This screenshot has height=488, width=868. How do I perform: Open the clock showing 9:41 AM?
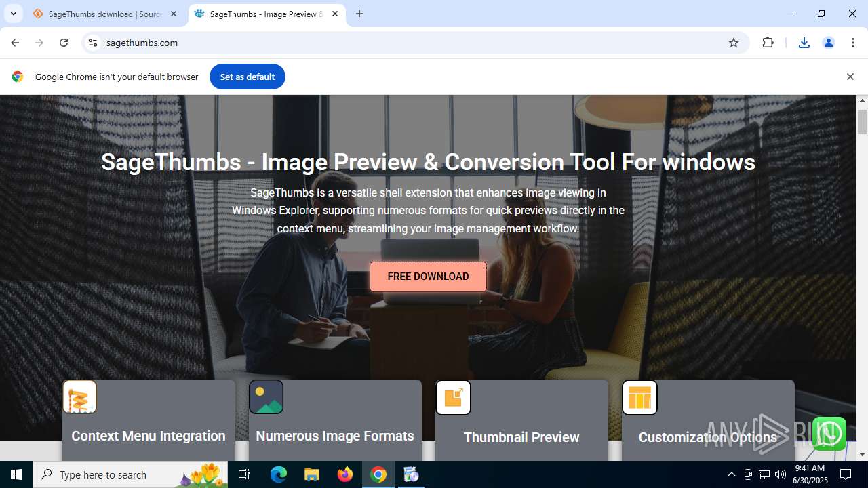pyautogui.click(x=811, y=474)
